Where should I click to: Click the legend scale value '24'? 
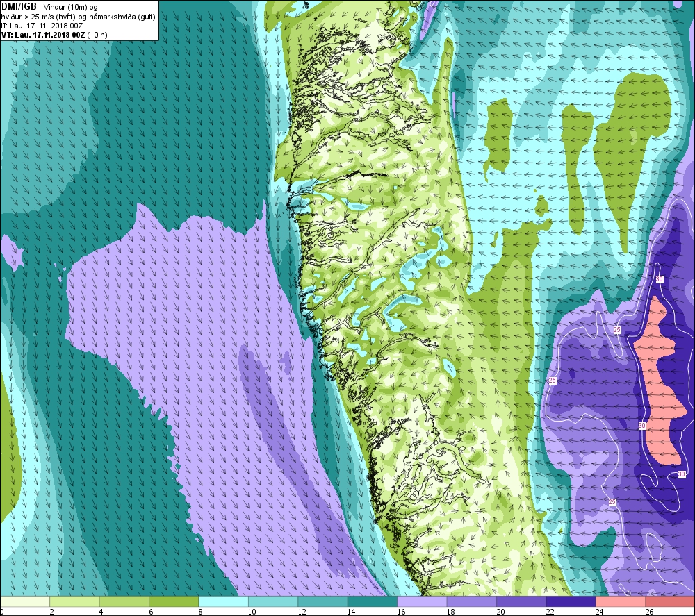click(600, 612)
